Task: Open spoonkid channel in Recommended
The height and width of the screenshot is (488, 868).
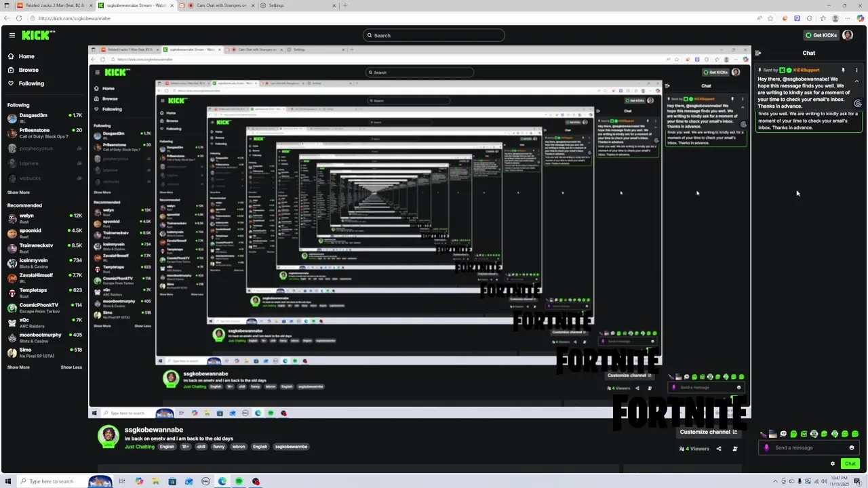Action: point(44,233)
